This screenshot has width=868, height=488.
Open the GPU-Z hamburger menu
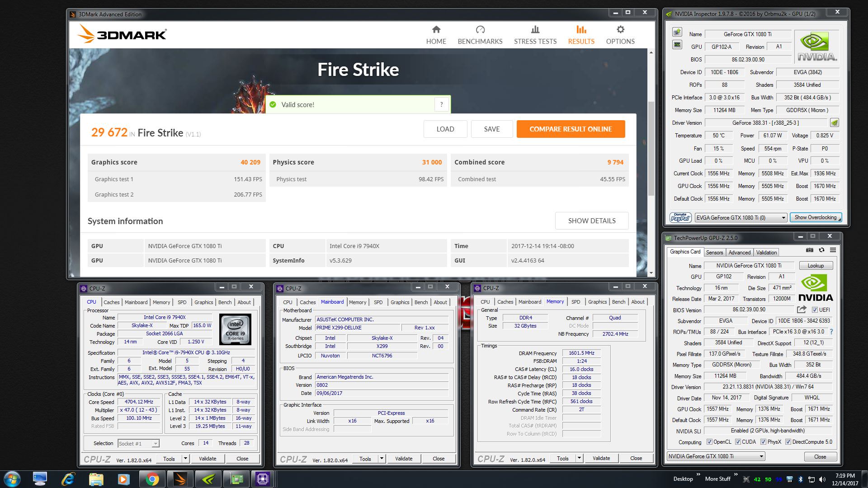[833, 250]
